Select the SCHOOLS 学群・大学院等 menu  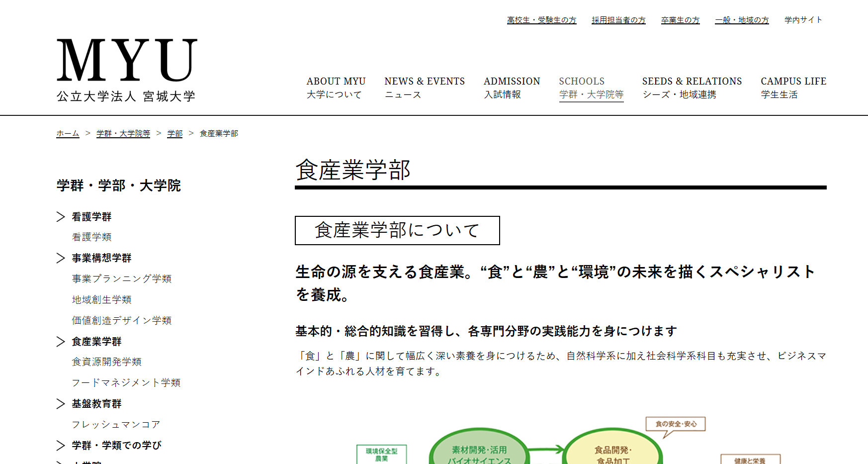coord(591,88)
